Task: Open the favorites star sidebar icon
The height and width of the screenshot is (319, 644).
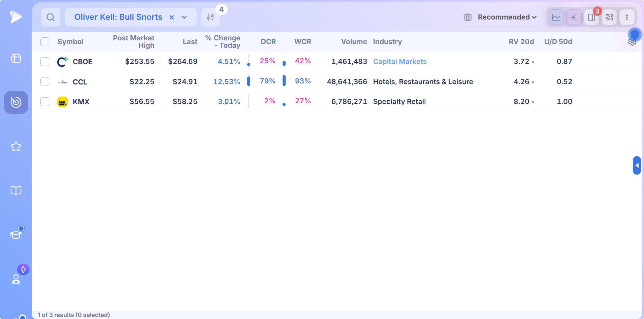Action: (16, 146)
